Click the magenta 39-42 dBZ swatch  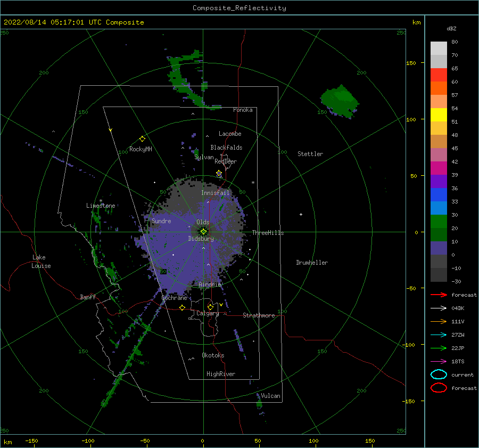[439, 168]
